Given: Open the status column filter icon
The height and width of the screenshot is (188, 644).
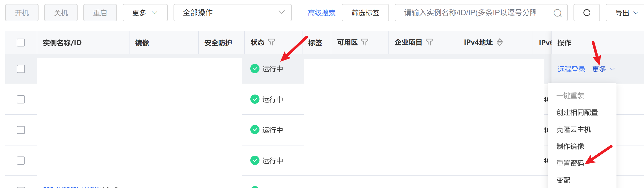Looking at the screenshot, I should coord(272,42).
